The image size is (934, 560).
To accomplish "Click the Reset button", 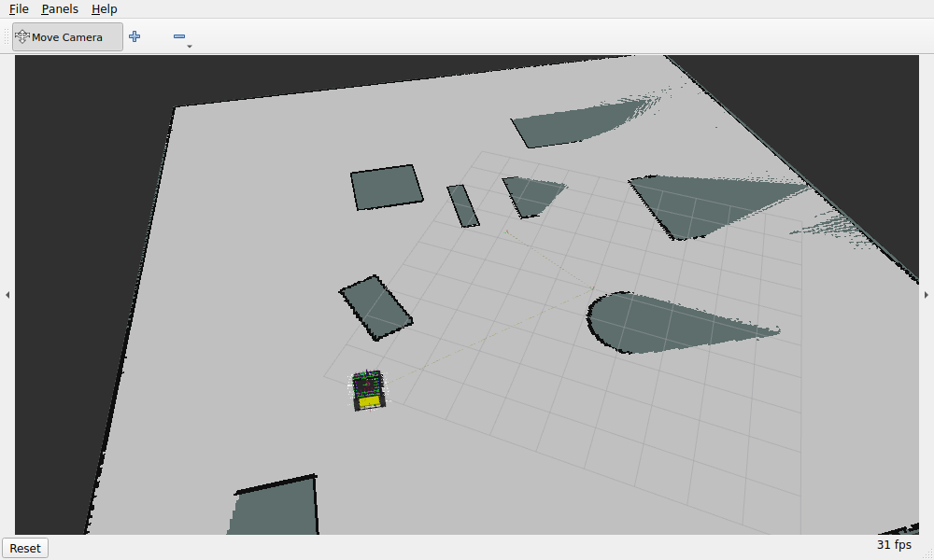I will 25,548.
